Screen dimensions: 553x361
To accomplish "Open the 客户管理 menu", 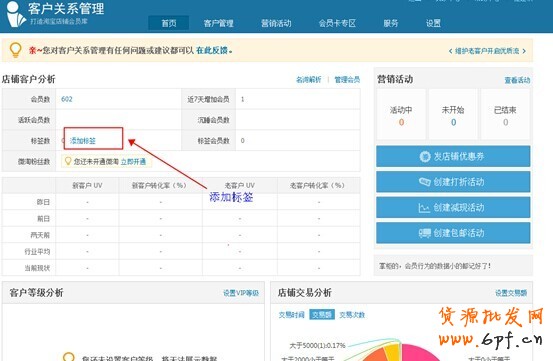I will (x=219, y=23).
